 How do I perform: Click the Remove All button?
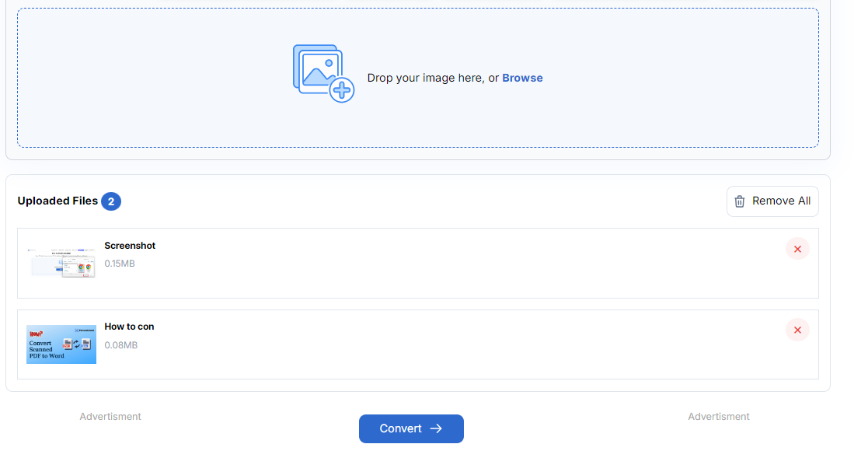click(x=772, y=201)
